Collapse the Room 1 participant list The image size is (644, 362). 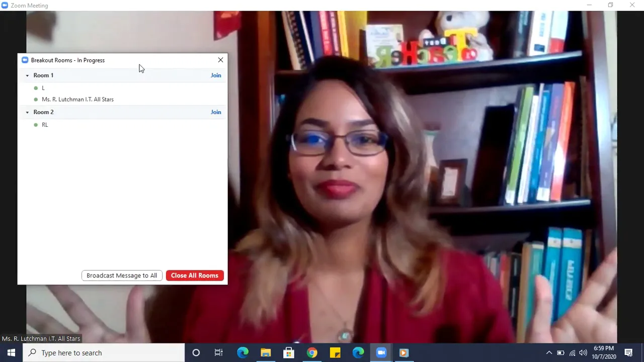pyautogui.click(x=27, y=75)
